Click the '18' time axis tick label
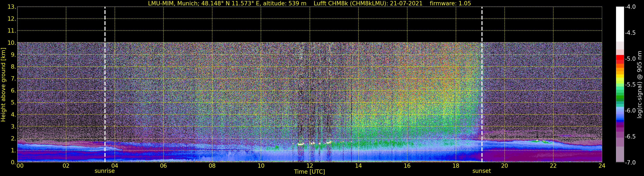 [x=456, y=166]
